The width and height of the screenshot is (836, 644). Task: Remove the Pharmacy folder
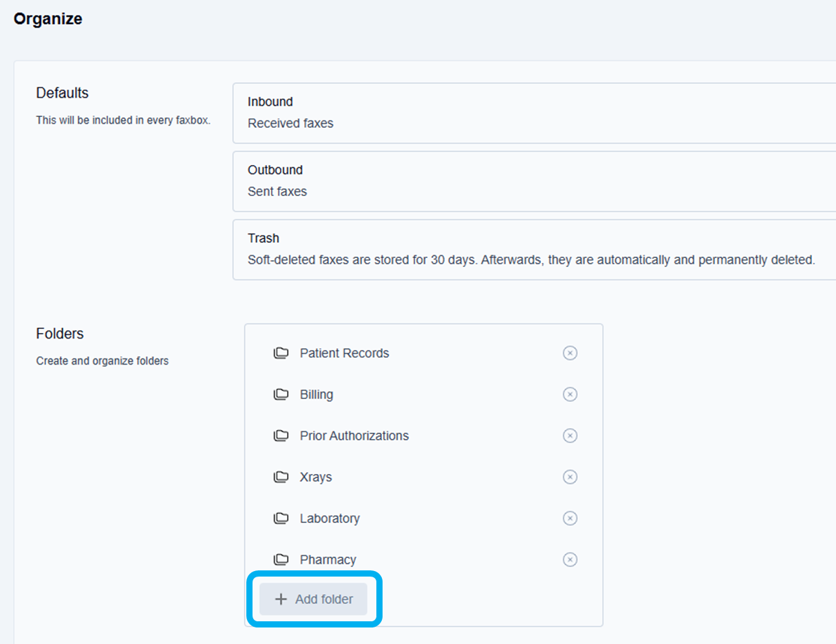pos(570,559)
